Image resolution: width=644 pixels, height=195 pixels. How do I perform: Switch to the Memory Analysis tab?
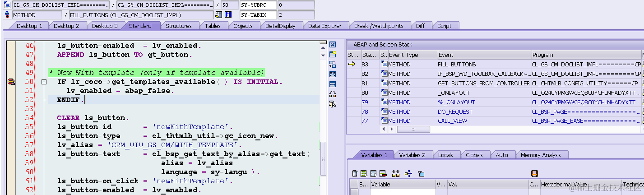(541, 155)
